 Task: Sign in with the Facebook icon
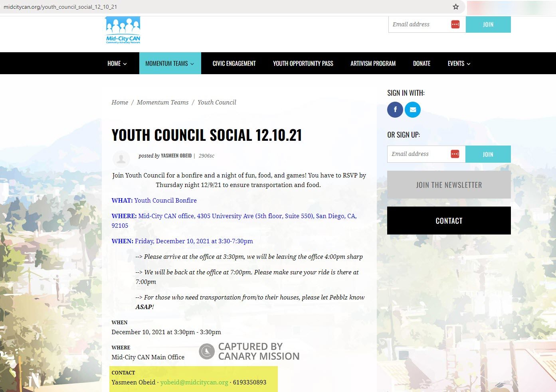(x=395, y=109)
